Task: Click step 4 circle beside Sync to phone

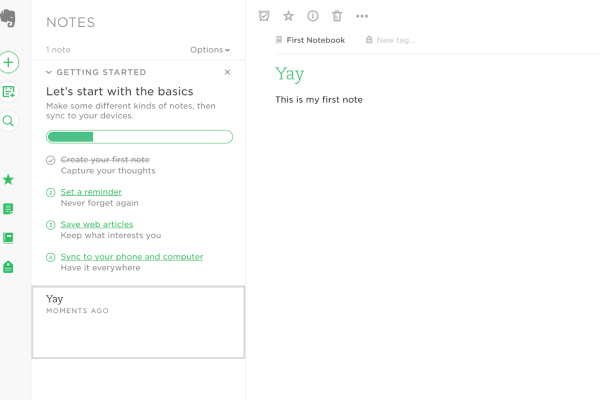Action: pyautogui.click(x=51, y=257)
